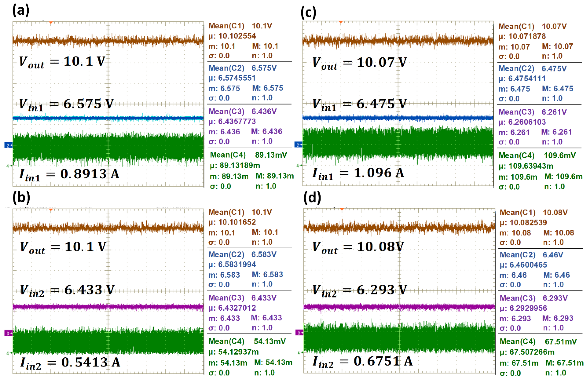Click the Vout = 10.07 V annotation
588x380 pixels.
(359, 63)
